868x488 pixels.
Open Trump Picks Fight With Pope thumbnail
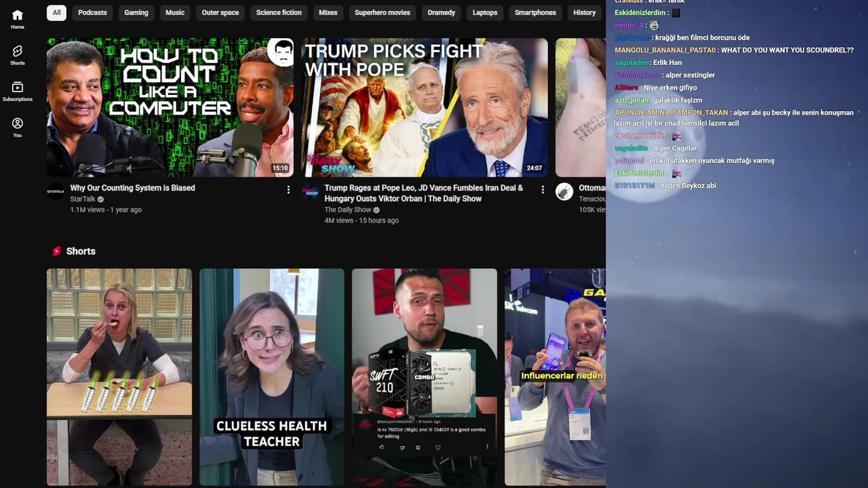(x=425, y=107)
